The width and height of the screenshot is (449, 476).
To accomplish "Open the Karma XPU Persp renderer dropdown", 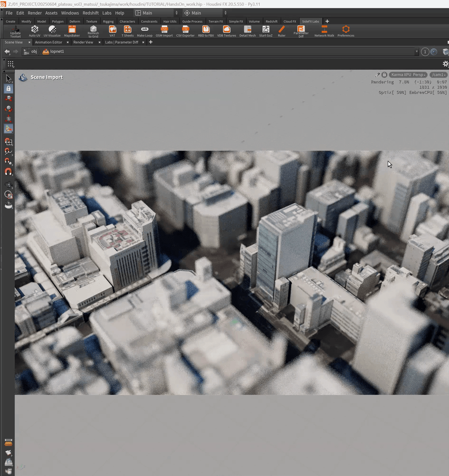I will pyautogui.click(x=408, y=75).
